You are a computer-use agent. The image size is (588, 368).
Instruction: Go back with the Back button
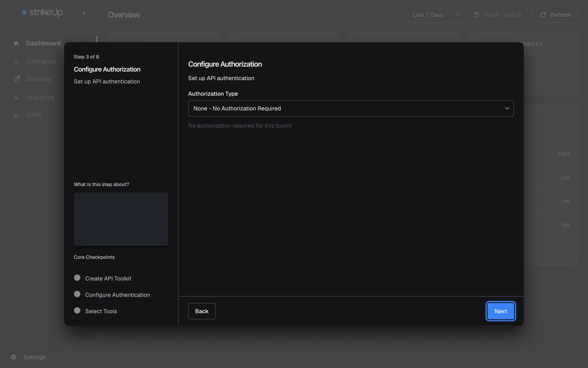(202, 311)
